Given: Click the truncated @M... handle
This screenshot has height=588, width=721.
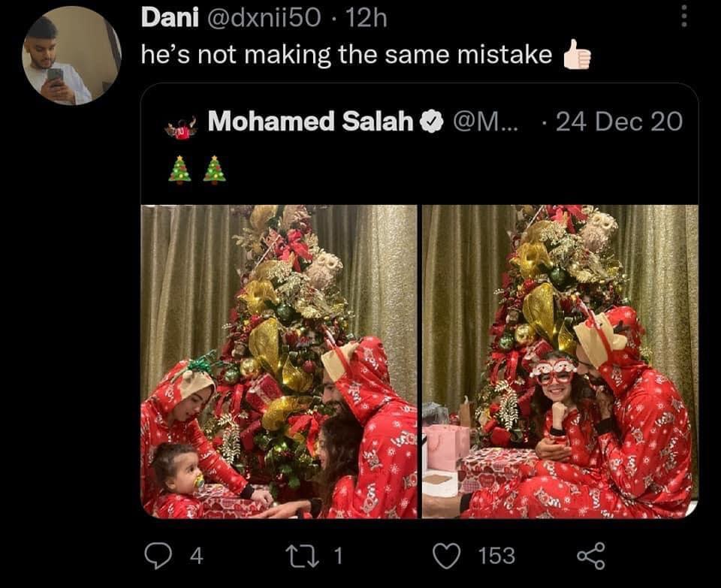Looking at the screenshot, I should (486, 121).
